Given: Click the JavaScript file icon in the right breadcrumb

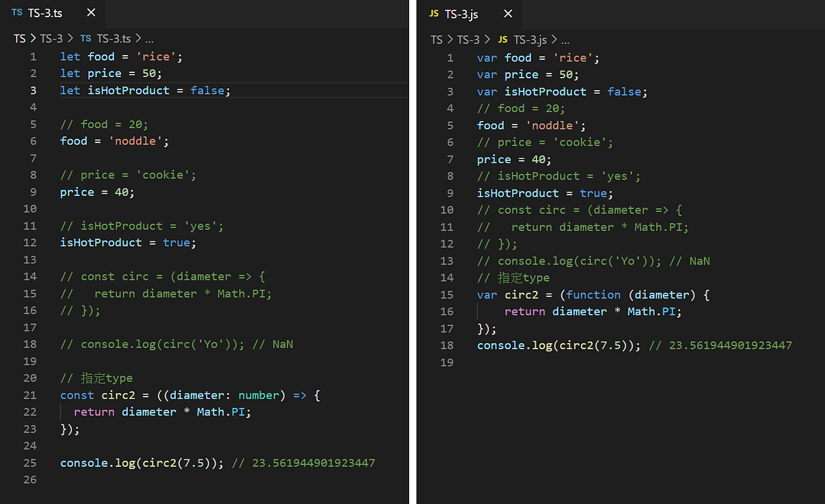Looking at the screenshot, I should [x=503, y=39].
